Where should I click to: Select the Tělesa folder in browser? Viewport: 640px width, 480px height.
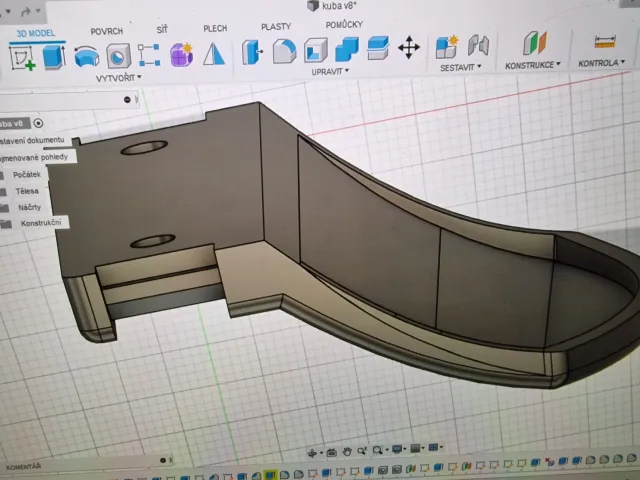[x=27, y=191]
